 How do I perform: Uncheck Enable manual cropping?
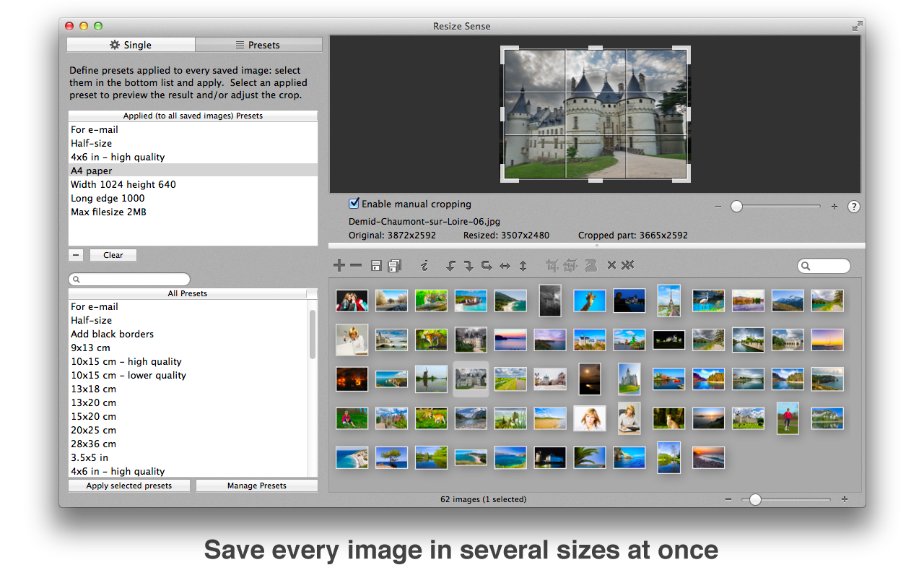pos(354,204)
